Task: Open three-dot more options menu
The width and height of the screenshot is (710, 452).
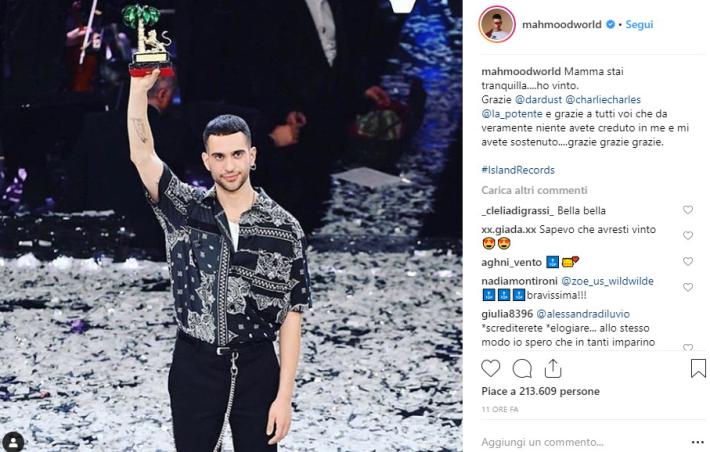Action: [698, 442]
